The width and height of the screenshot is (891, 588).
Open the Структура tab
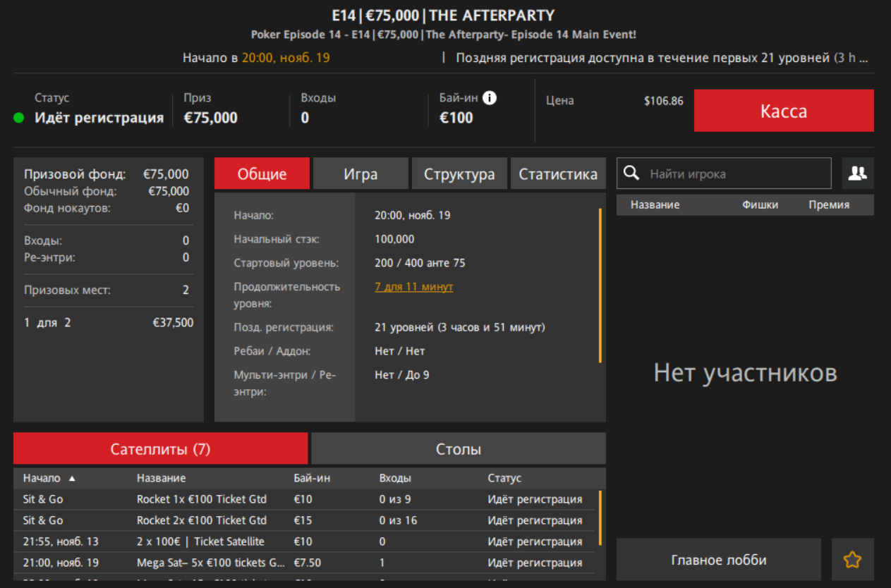pos(459,174)
